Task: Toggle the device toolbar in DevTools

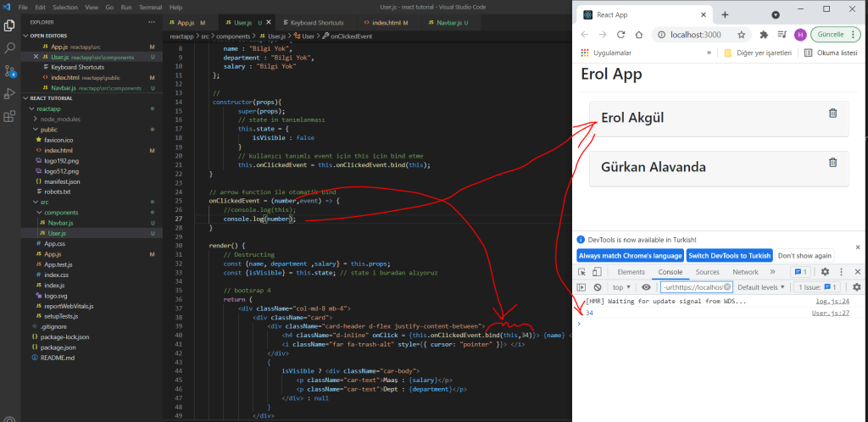Action: [x=596, y=272]
